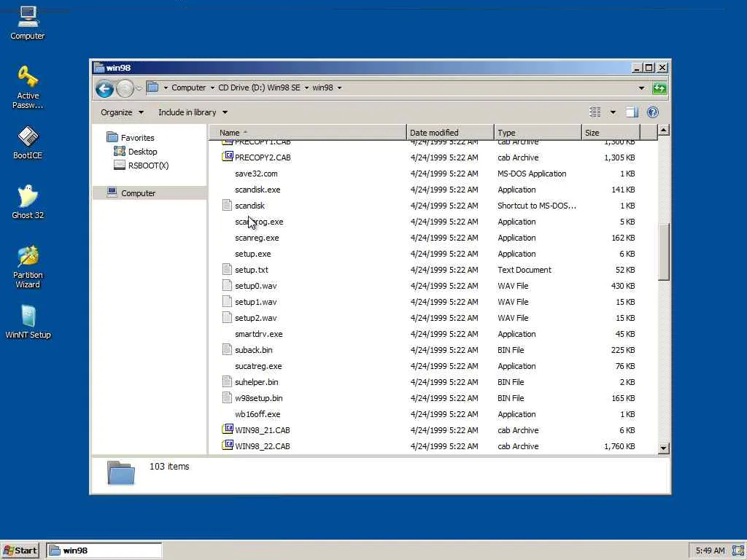Launch WinNT Setup desktop icon
This screenshot has width=747, height=560.
pos(28,322)
